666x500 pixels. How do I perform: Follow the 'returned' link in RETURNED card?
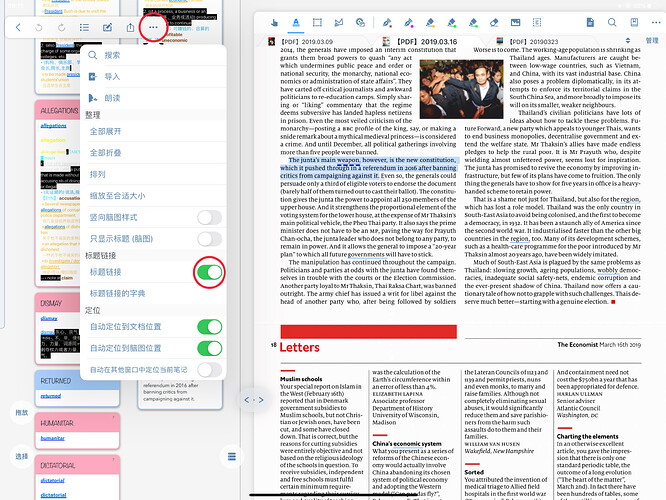click(51, 396)
